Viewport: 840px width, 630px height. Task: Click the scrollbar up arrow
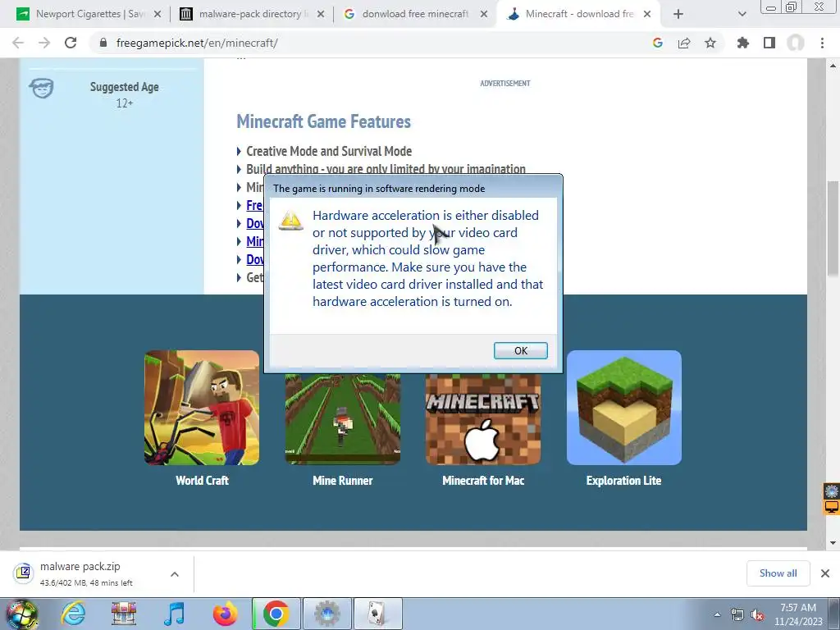[833, 66]
